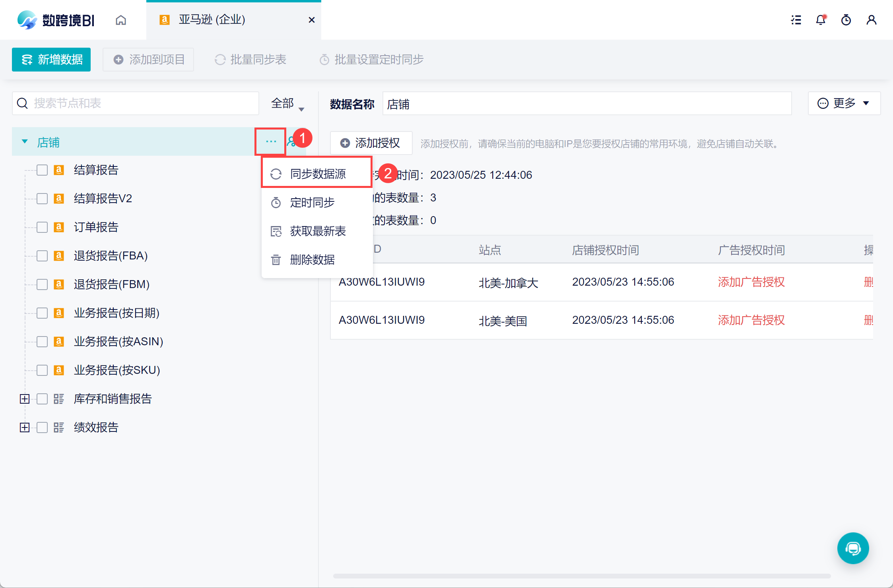
Task: Tick the 退货报告(FBA) checkbox
Action: (x=42, y=255)
